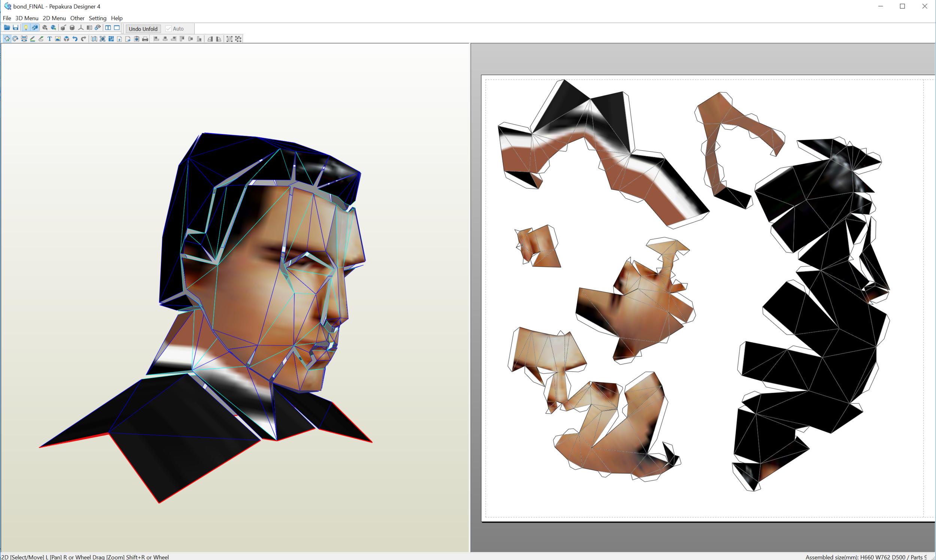Open the Other menu
This screenshot has width=936, height=560.
77,18
